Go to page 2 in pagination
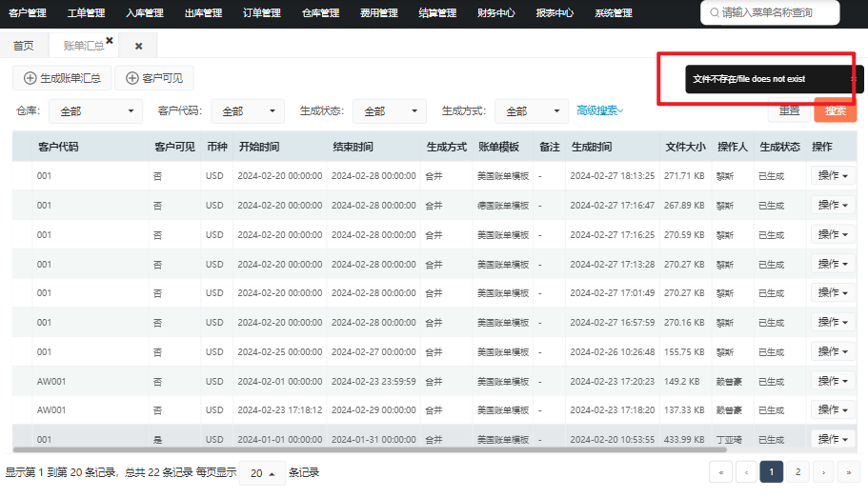This screenshot has width=868, height=498. point(797,472)
